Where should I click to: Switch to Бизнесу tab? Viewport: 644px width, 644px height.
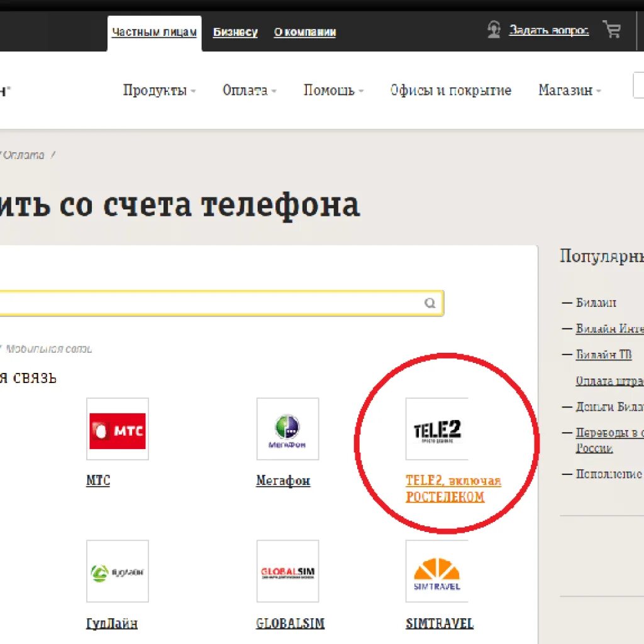pyautogui.click(x=235, y=32)
